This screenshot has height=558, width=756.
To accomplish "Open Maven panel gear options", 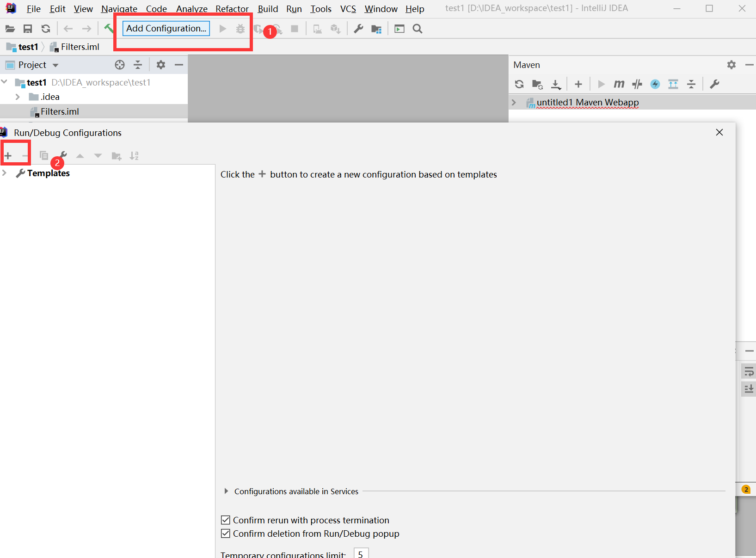I will [x=731, y=65].
